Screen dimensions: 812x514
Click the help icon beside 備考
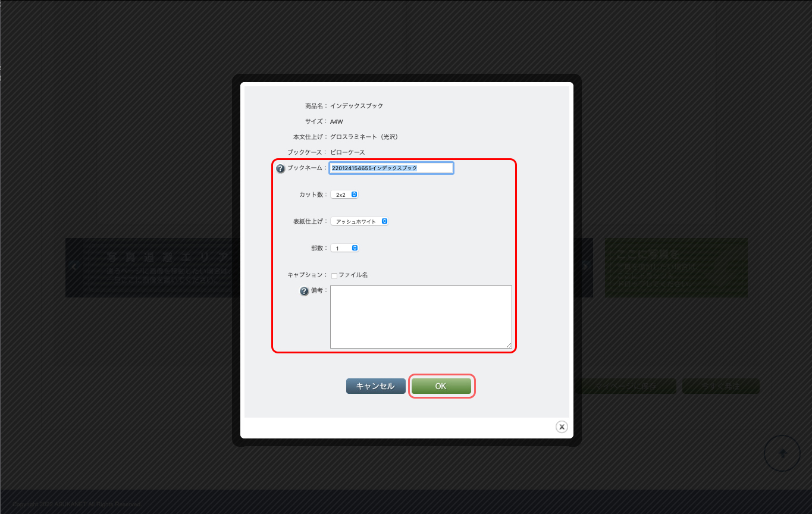[x=304, y=292]
